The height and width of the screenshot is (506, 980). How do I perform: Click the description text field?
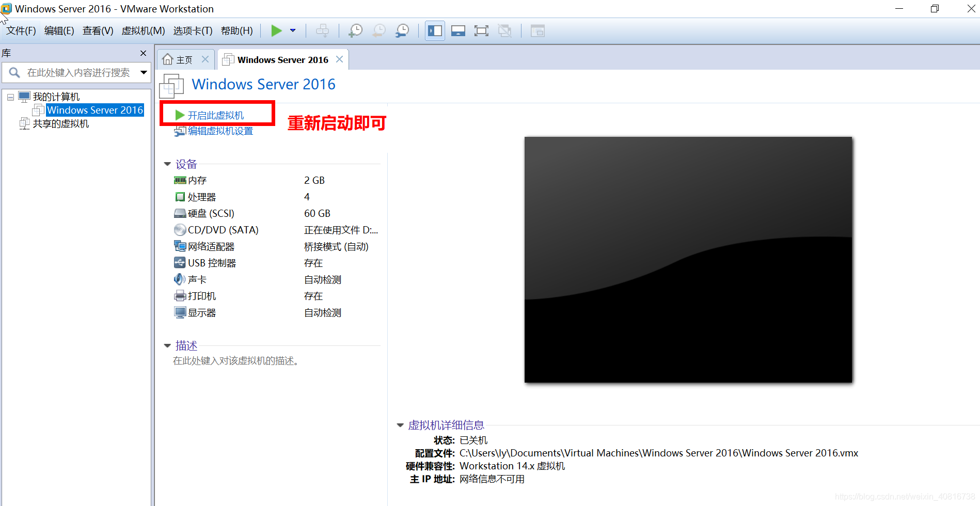coord(235,361)
